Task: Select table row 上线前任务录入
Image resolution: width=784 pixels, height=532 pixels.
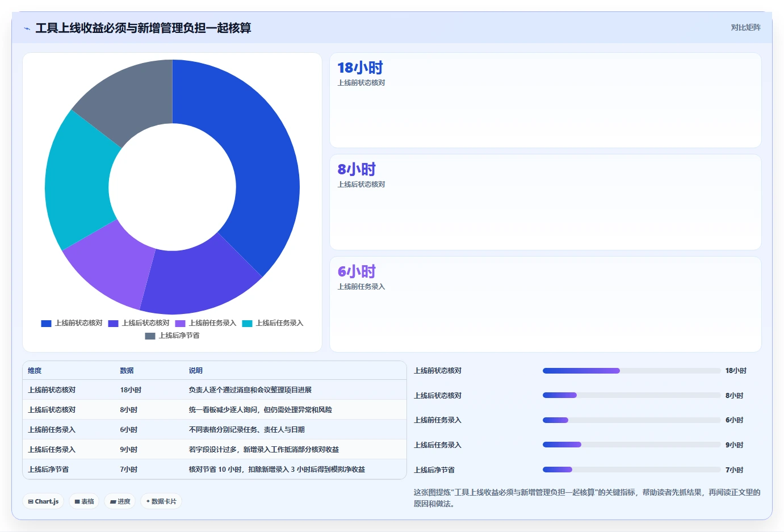Action: (x=215, y=430)
